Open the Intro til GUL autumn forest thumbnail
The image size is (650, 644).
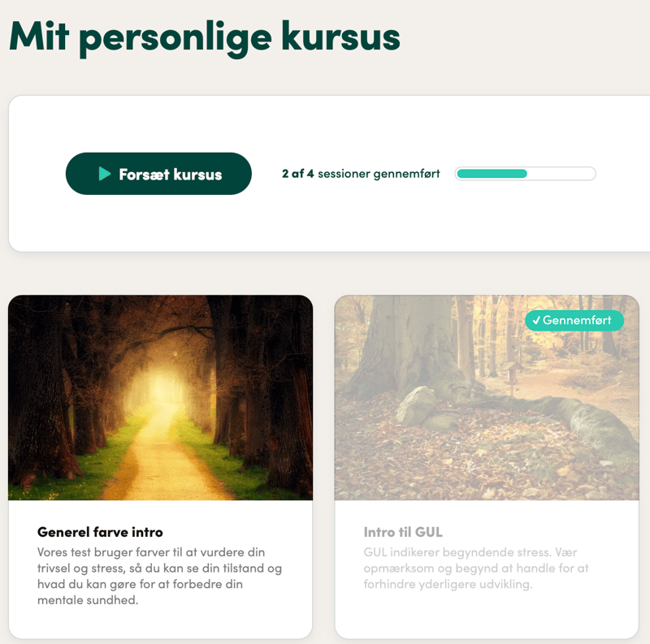tap(487, 397)
